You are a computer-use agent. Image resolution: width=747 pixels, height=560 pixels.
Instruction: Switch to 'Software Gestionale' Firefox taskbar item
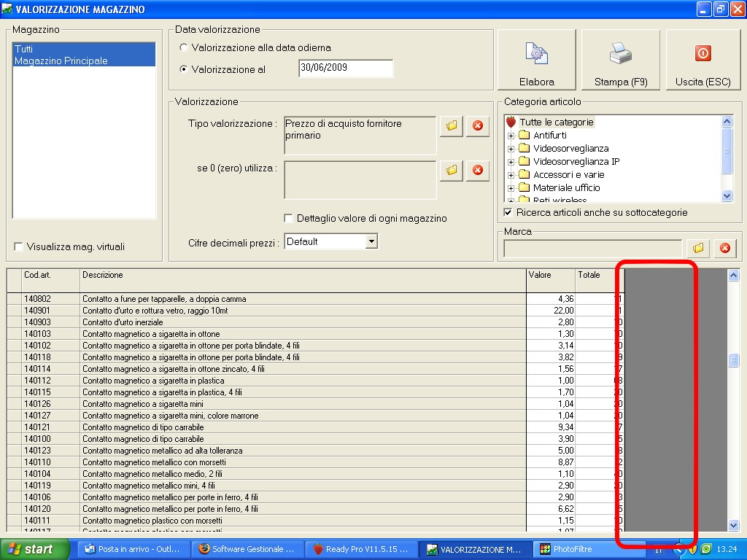247,549
